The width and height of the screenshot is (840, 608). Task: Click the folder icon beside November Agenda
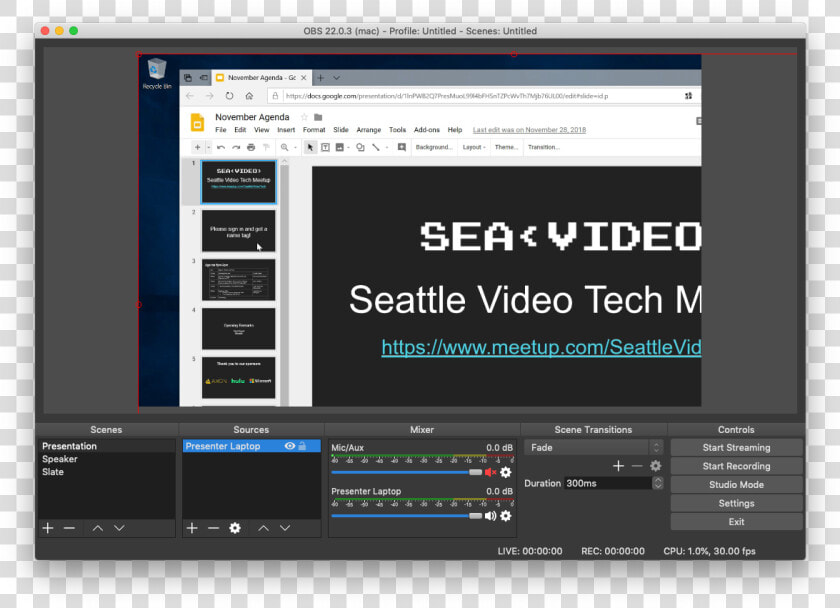[x=318, y=117]
